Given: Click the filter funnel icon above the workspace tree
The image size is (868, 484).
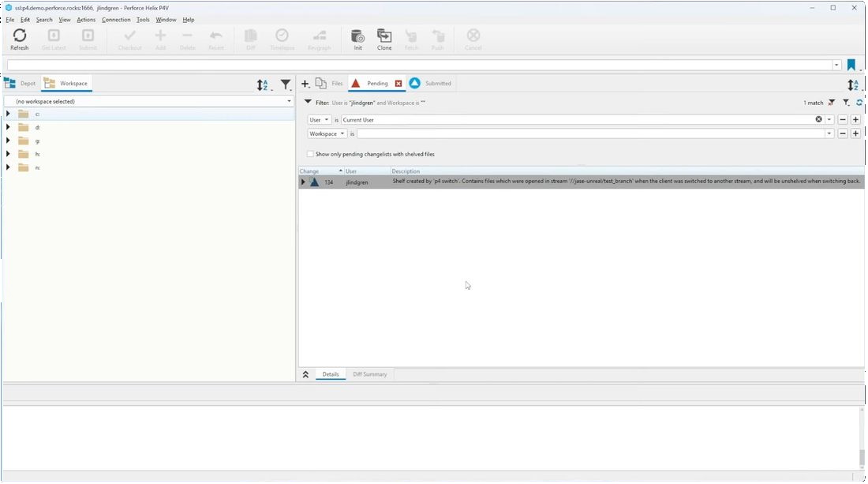Looking at the screenshot, I should coord(286,84).
